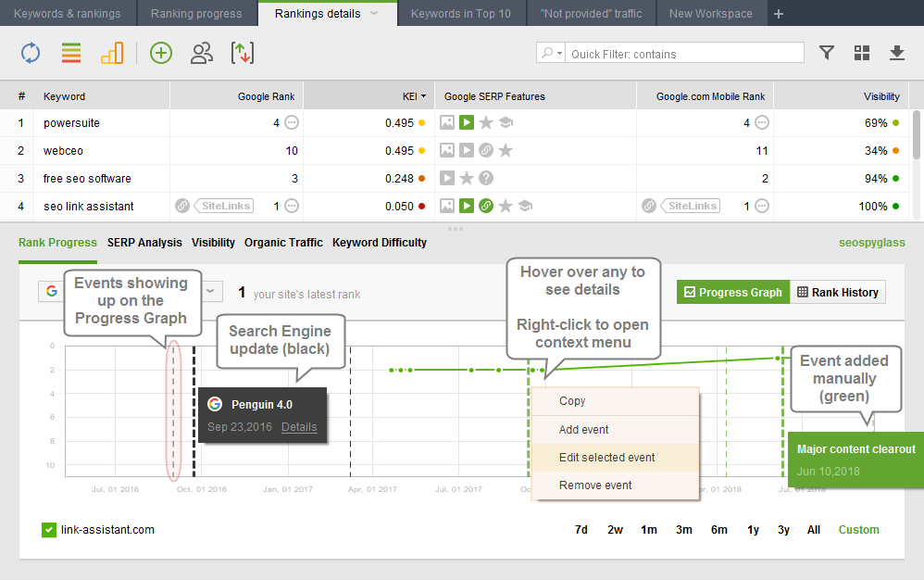The image size is (924, 580).
Task: Open the SERP Analysis tab
Action: click(x=144, y=242)
